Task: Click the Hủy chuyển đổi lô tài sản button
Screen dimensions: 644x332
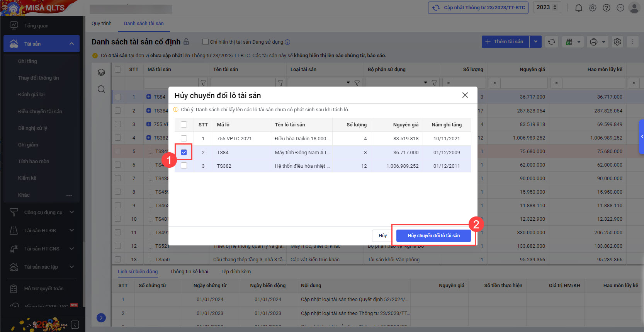Action: tap(433, 236)
